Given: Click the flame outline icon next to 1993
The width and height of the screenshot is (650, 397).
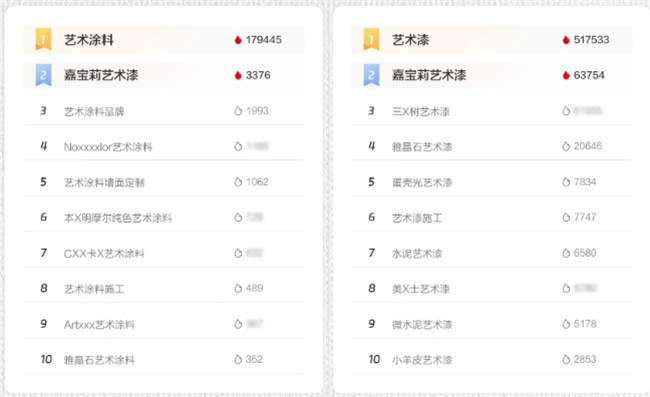Looking at the screenshot, I should tap(238, 111).
